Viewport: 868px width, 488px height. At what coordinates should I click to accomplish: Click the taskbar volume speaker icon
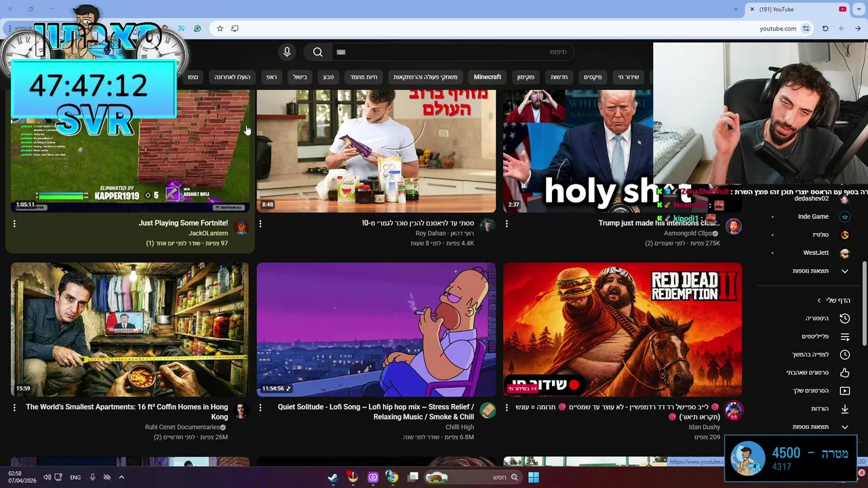(47, 477)
